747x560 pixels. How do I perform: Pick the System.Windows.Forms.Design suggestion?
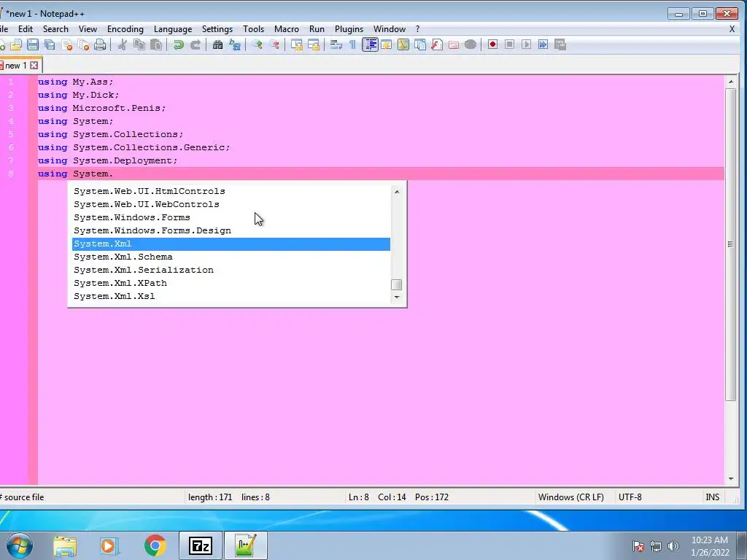231,230
